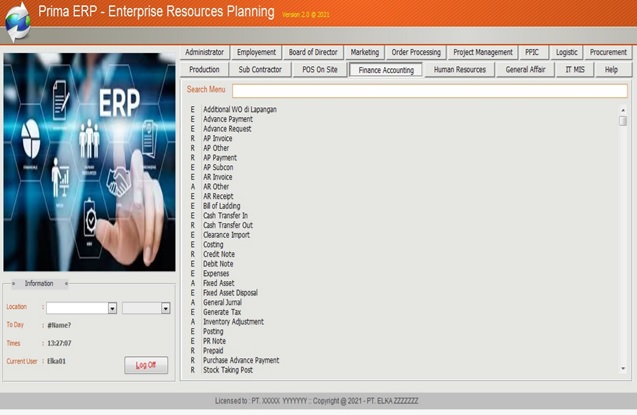
Task: Click the menu list scroll down arrow
Action: pyautogui.click(x=623, y=369)
